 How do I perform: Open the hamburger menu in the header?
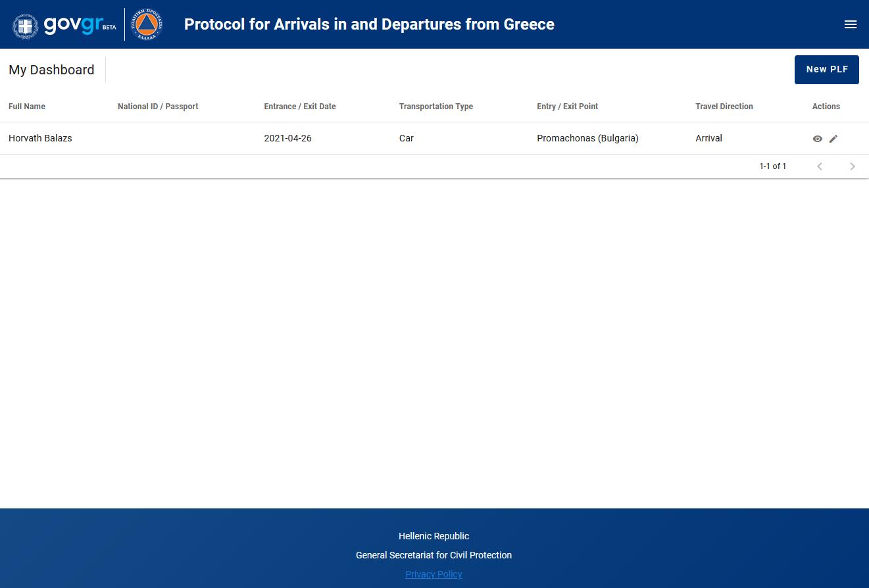pos(850,24)
